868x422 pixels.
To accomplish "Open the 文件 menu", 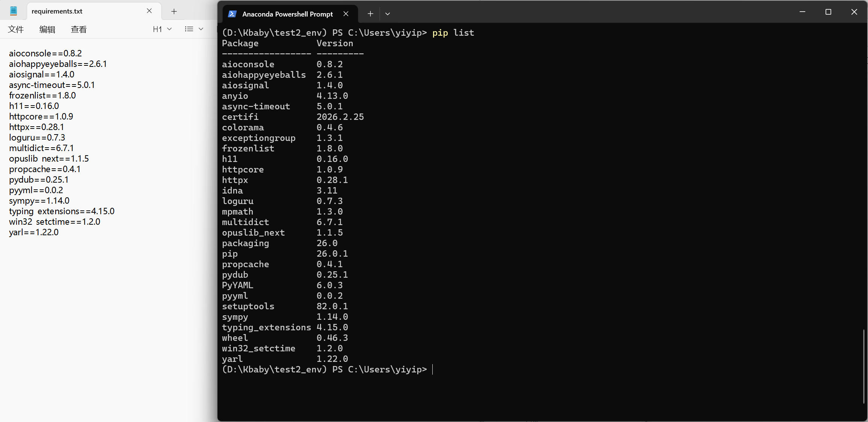I will (16, 29).
